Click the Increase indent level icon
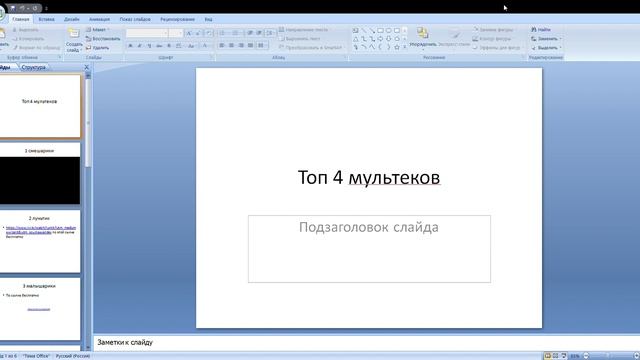Image resolution: width=640 pixels, height=360 pixels. 259,33
